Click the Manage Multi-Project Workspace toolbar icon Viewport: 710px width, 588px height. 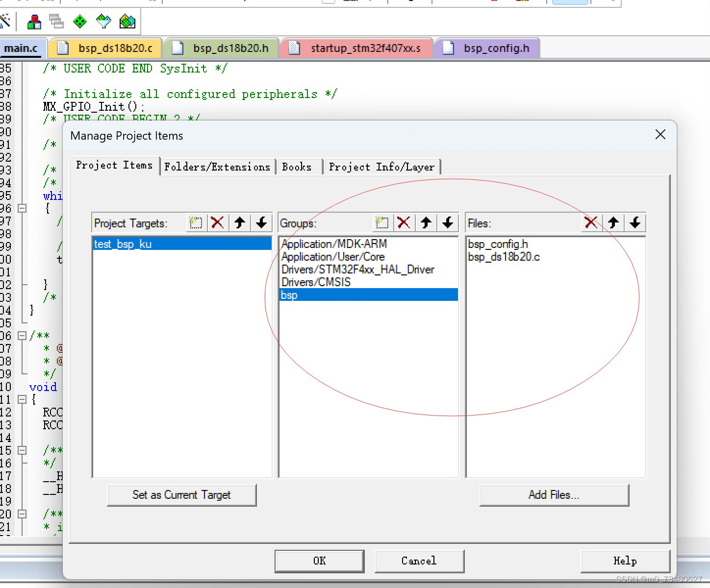pos(56,22)
